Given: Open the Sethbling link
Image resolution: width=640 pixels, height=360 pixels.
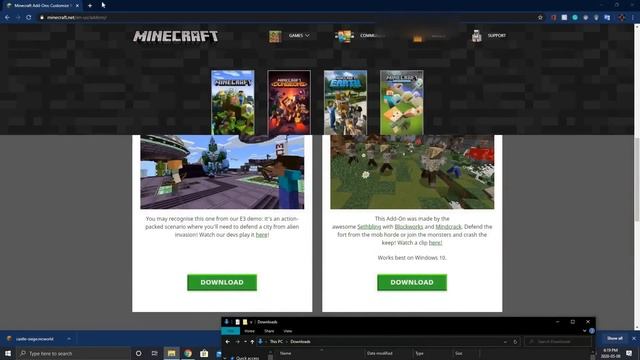Looking at the screenshot, I should [x=369, y=227].
